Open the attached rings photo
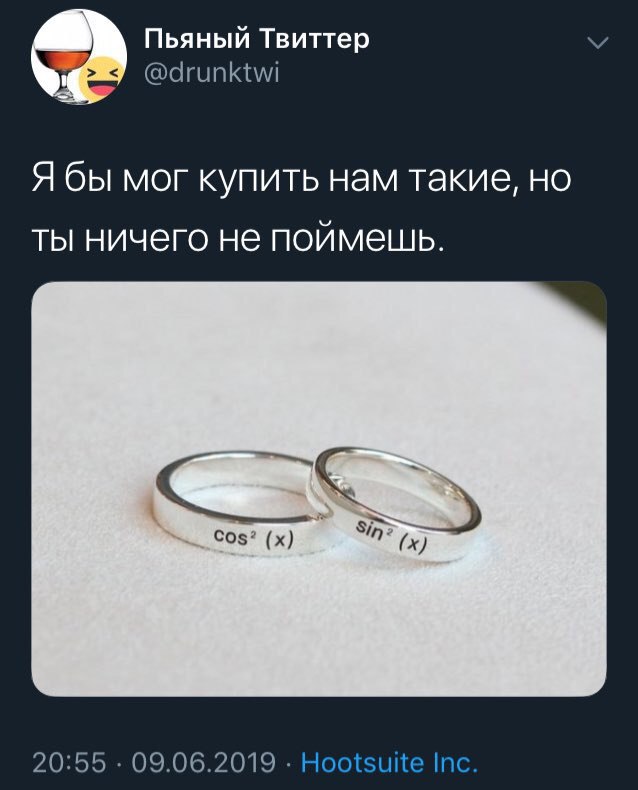638x790 pixels. point(319,489)
